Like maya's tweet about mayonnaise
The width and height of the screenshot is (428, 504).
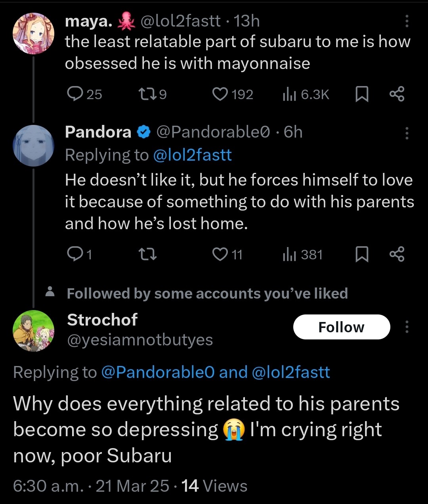click(x=220, y=94)
